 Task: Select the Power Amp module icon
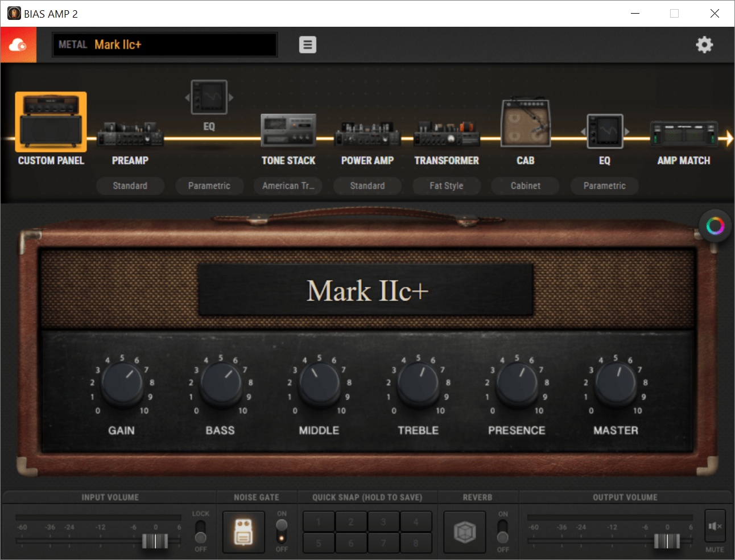pos(367,134)
